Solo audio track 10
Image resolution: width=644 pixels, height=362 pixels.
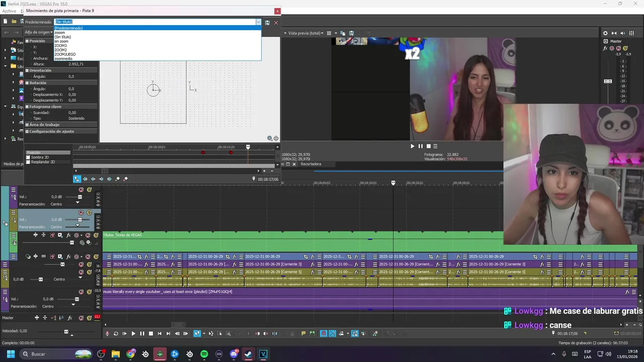click(x=89, y=190)
